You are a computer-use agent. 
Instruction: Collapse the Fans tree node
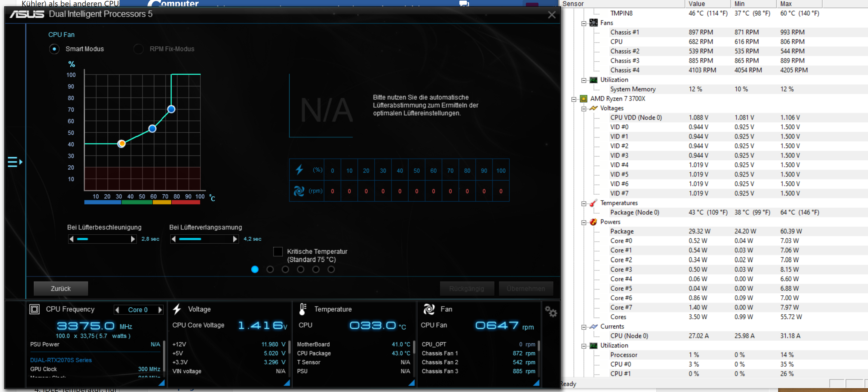(x=584, y=23)
